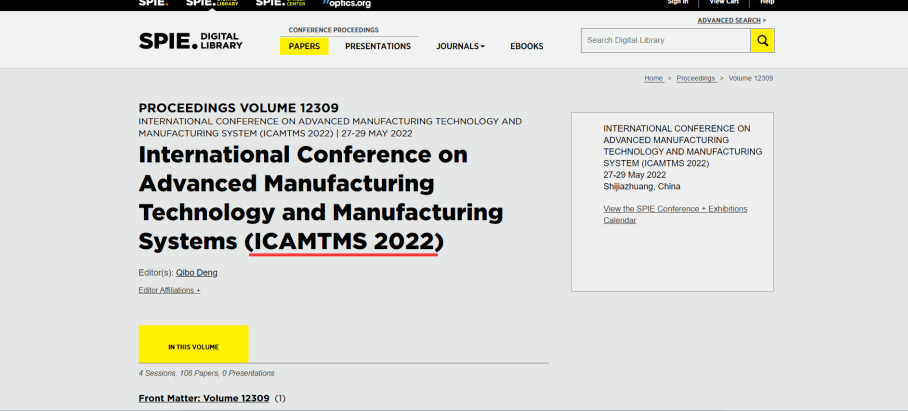This screenshot has width=908, height=411.
Task: Expand the Journals dropdown menu
Action: click(460, 46)
